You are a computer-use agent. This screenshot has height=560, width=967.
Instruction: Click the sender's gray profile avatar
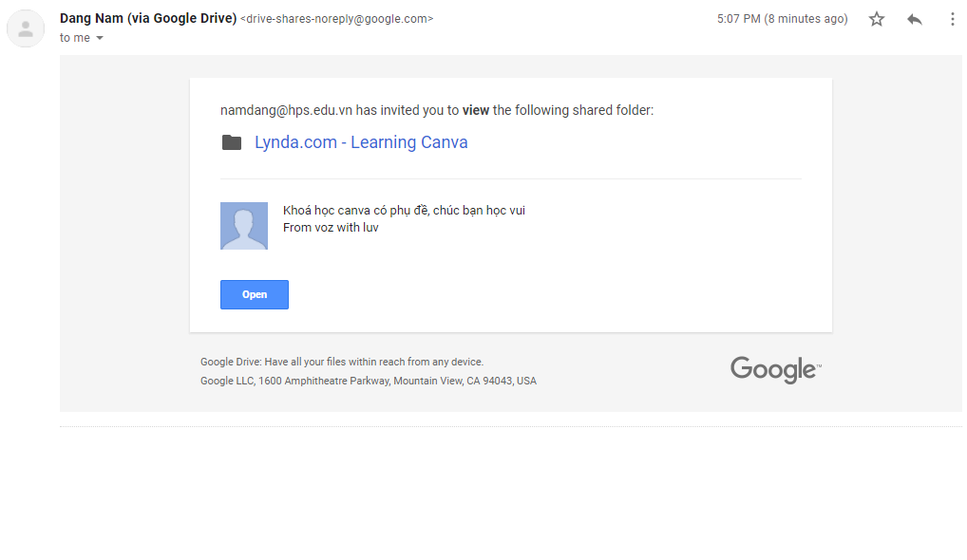pyautogui.click(x=26, y=29)
